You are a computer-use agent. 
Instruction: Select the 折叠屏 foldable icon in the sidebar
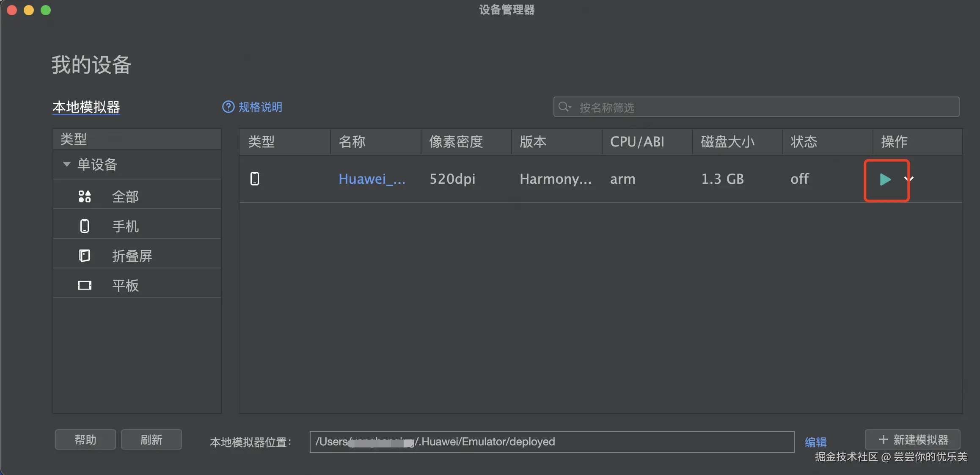(85, 256)
